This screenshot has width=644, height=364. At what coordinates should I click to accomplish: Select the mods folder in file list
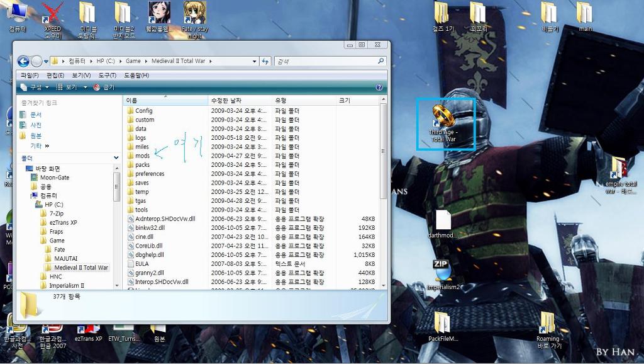(x=142, y=156)
